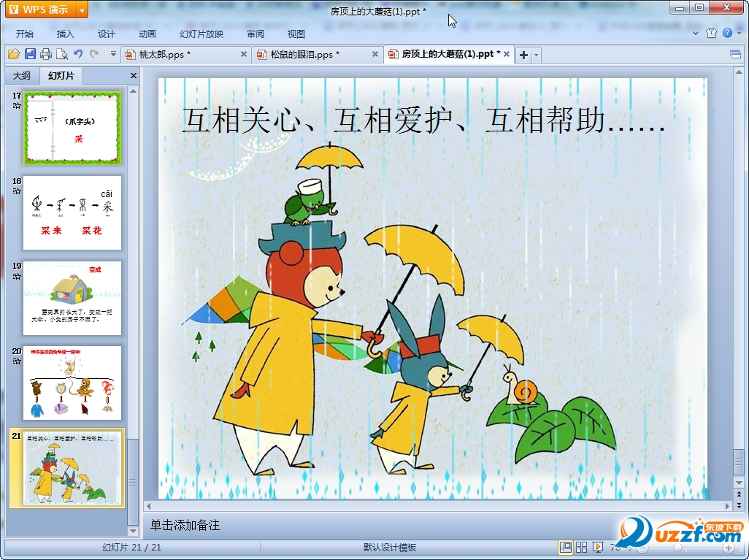Click the zoom in plus button
Image resolution: width=749 pixels, height=560 pixels.
pos(729,548)
